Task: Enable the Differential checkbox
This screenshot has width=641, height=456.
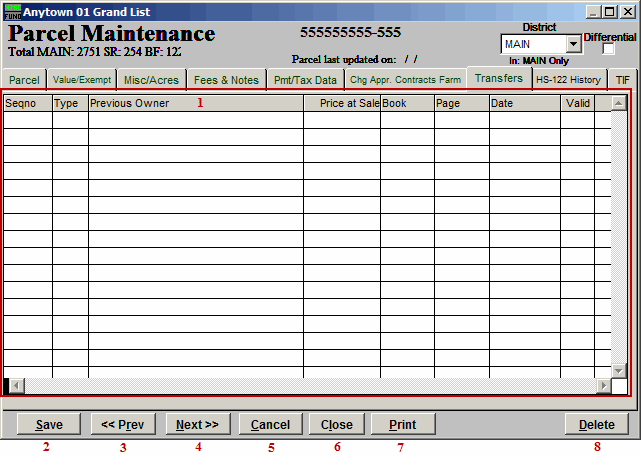Action: tap(609, 49)
